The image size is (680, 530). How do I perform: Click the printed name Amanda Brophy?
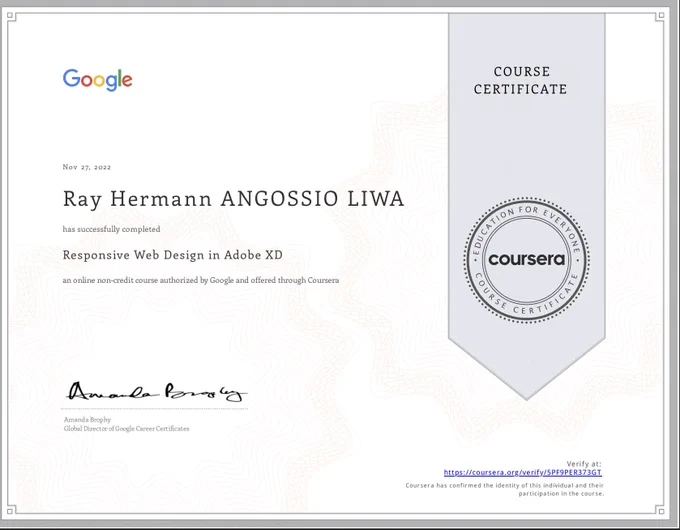click(88, 419)
